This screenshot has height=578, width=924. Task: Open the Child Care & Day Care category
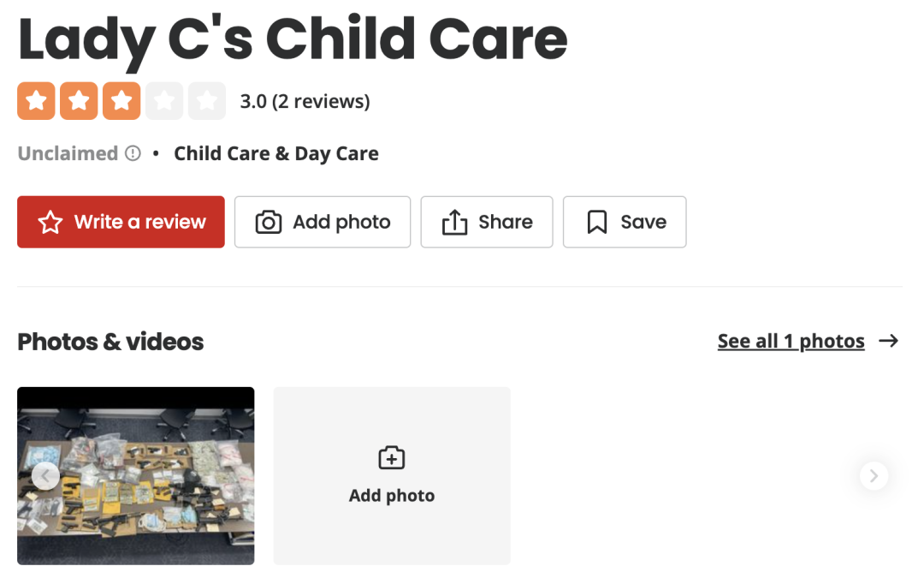click(x=276, y=153)
